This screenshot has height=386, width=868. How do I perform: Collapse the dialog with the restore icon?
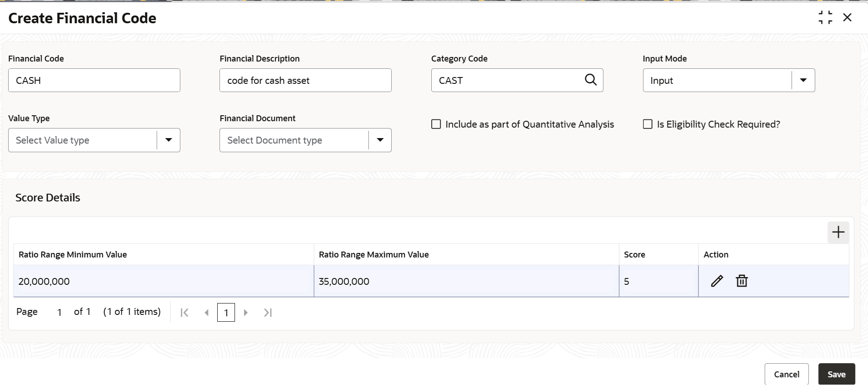[825, 18]
